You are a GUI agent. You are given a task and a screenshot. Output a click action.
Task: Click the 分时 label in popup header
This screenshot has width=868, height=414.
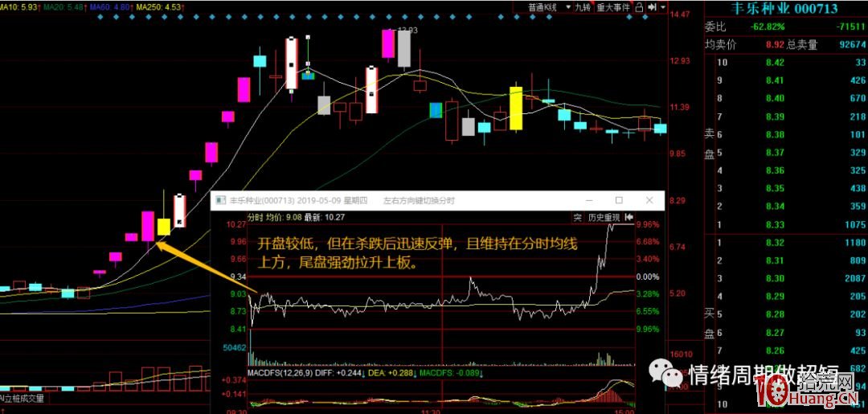click(255, 218)
